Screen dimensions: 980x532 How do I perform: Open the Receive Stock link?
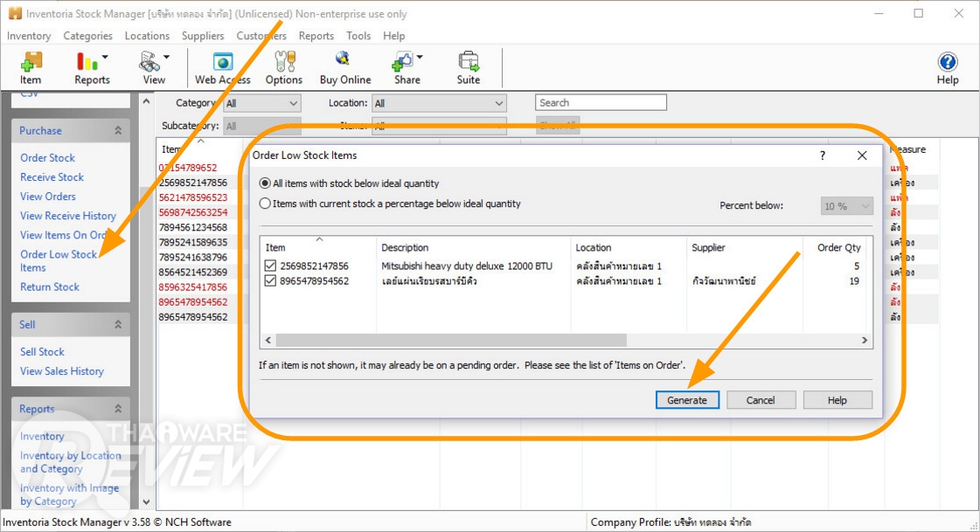(x=52, y=177)
